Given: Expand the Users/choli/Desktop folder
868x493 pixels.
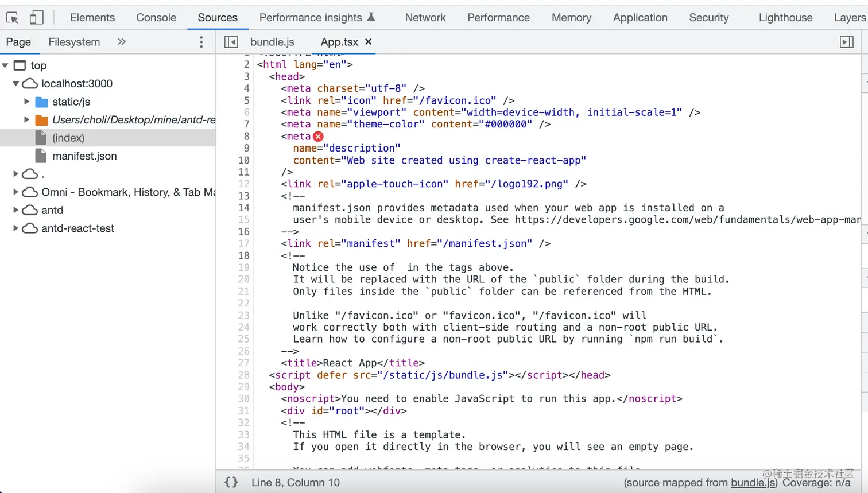Looking at the screenshot, I should tap(26, 120).
